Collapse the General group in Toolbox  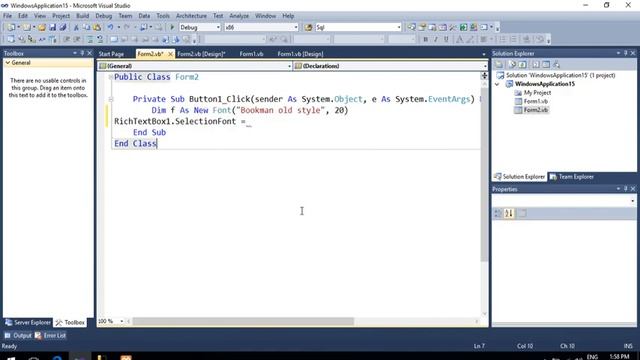[x=8, y=62]
